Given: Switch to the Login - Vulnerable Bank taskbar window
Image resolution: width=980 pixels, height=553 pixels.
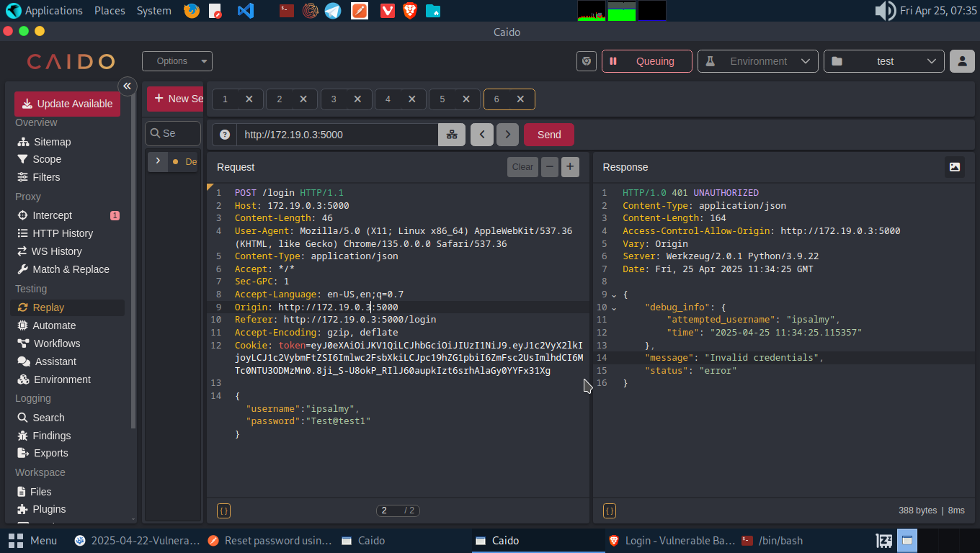Looking at the screenshot, I should [672, 540].
